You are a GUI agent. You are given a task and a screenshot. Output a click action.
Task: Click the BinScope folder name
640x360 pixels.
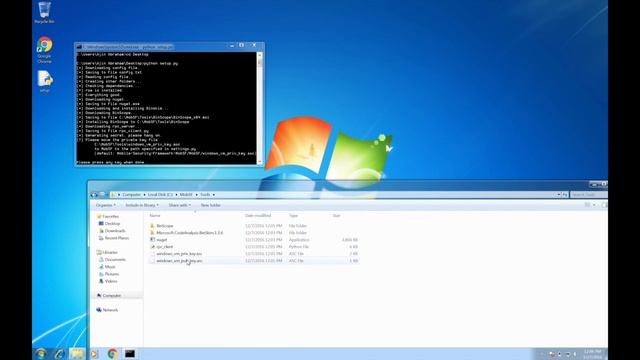[x=165, y=226]
